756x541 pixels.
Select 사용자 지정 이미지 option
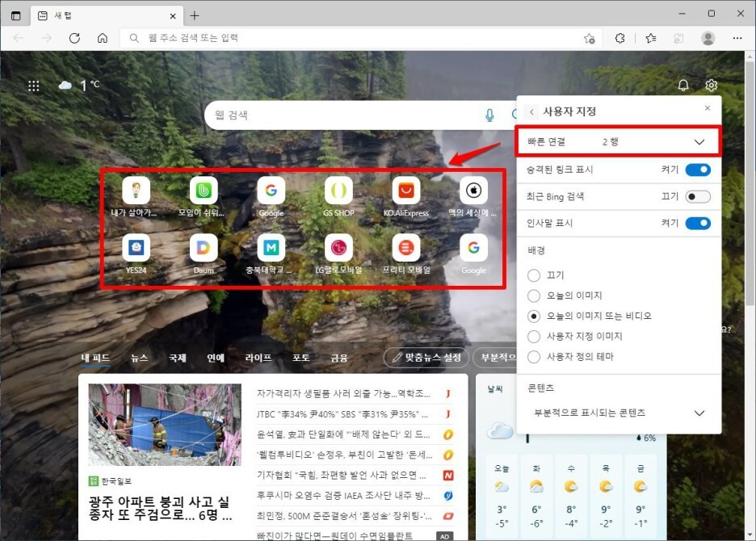[534, 336]
